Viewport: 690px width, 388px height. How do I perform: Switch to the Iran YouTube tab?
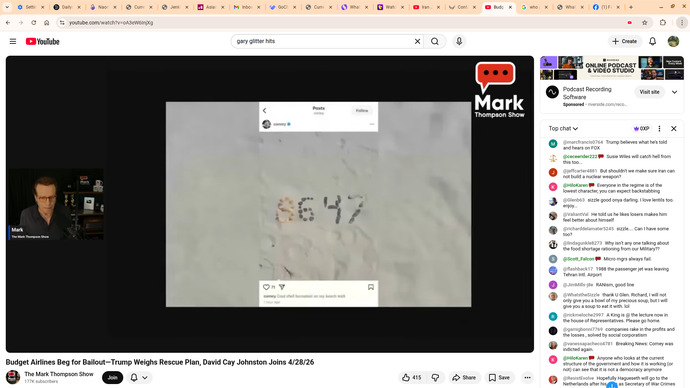click(427, 7)
